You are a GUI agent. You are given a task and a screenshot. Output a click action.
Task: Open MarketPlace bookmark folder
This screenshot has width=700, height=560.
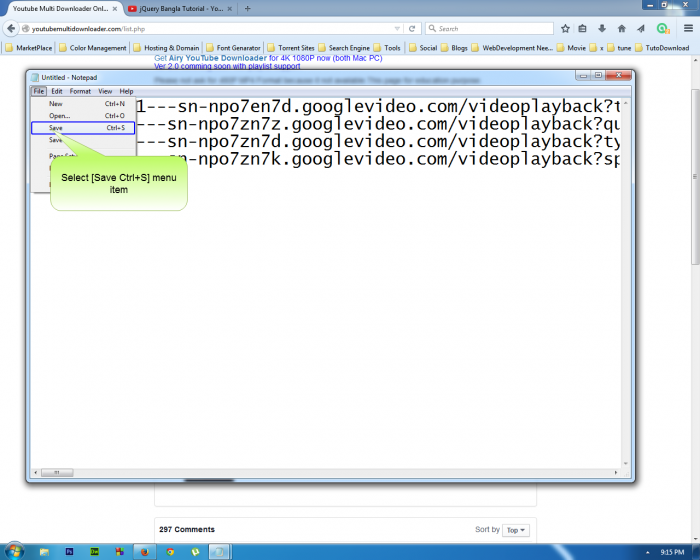pyautogui.click(x=29, y=48)
